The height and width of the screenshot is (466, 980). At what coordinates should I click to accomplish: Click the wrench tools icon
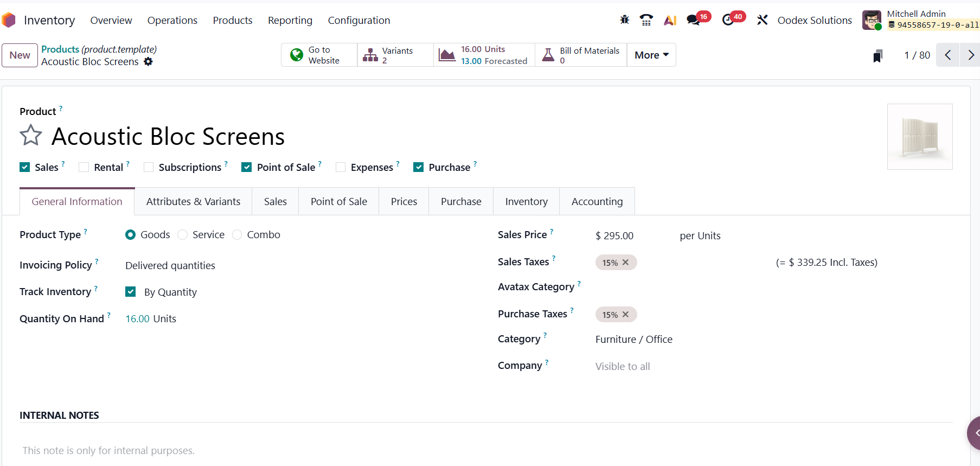[762, 20]
